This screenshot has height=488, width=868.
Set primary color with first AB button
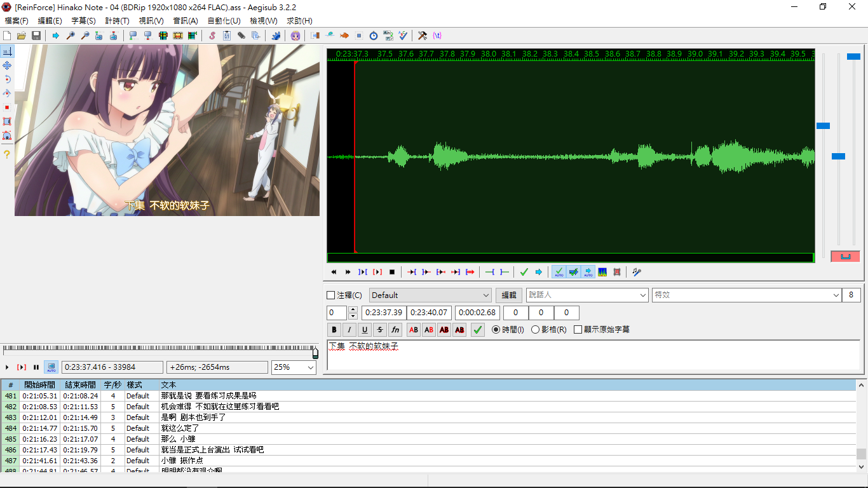click(x=414, y=330)
